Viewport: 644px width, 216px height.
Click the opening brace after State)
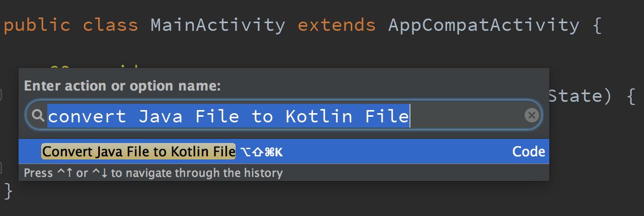[631, 96]
